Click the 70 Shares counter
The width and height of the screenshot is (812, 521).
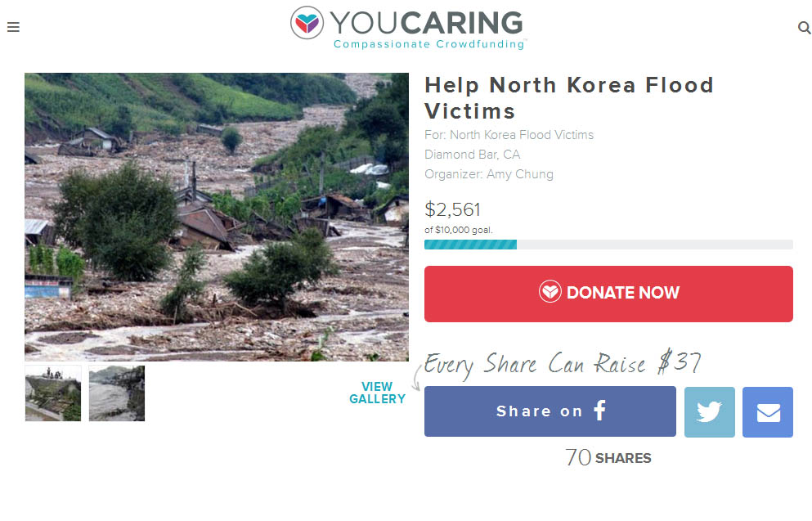click(608, 457)
